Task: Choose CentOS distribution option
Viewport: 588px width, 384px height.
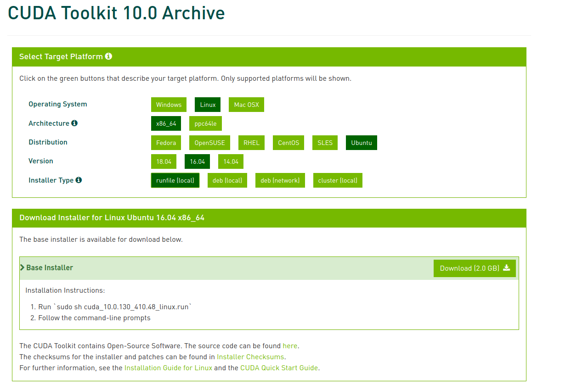Action: 288,143
